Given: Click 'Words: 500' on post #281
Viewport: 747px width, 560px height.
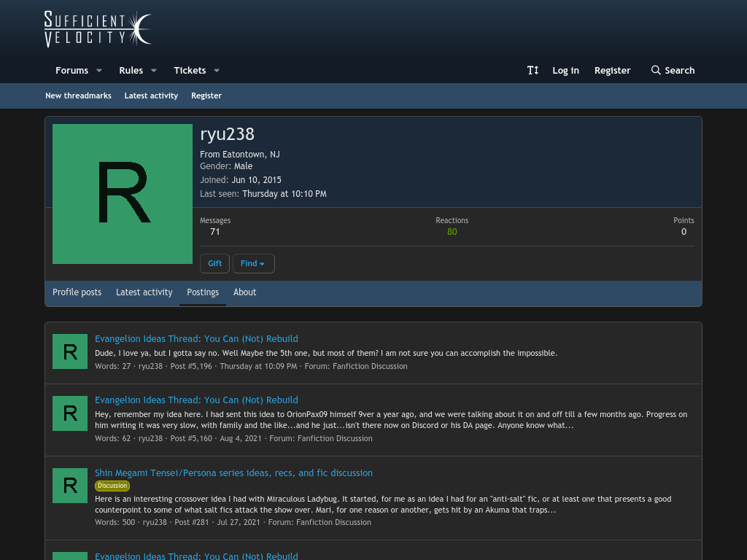Looking at the screenshot, I should 115,522.
